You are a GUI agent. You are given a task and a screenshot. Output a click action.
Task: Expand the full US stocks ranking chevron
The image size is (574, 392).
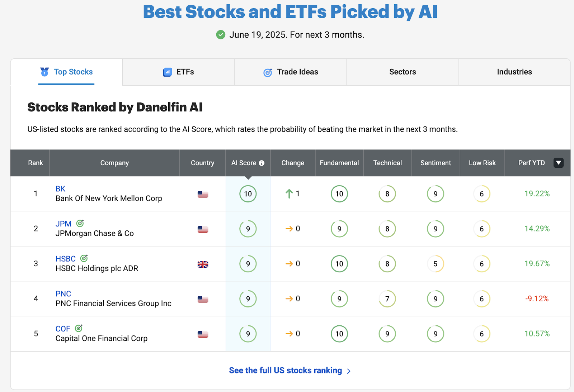click(349, 371)
